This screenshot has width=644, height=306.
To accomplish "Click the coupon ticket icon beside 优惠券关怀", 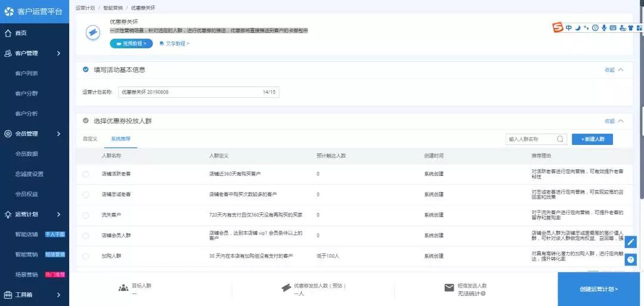I will tap(93, 33).
